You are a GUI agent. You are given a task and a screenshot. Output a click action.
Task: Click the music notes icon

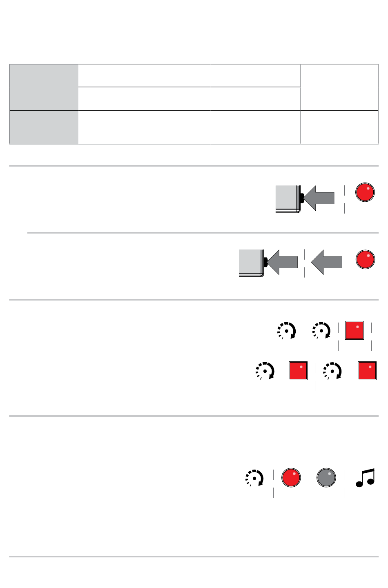point(365,478)
